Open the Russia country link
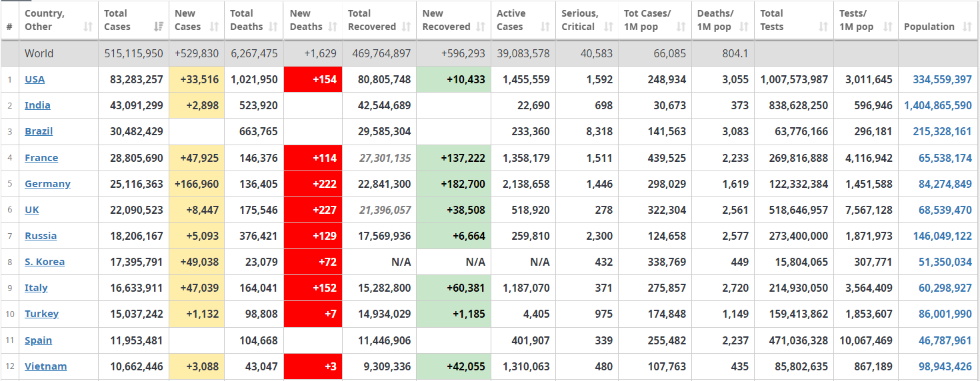This screenshot has height=381, width=980. coord(41,236)
